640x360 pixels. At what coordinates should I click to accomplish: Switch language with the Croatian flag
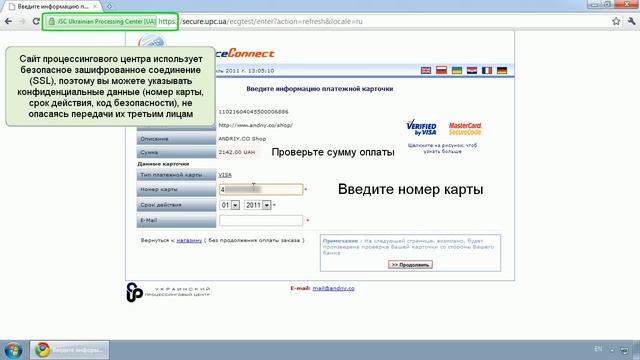coord(472,70)
